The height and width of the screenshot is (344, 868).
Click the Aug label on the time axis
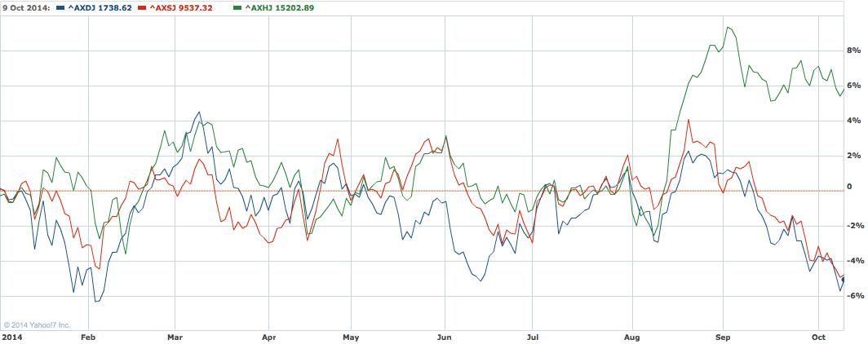631,336
